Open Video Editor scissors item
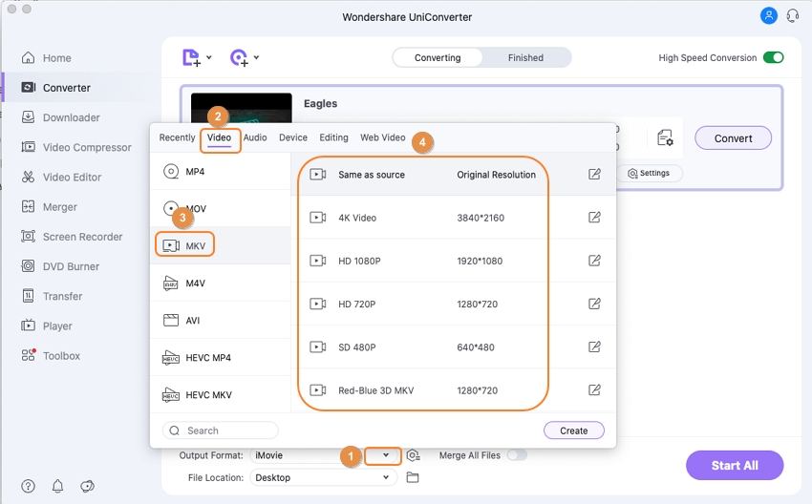The width and height of the screenshot is (812, 504). click(61, 177)
